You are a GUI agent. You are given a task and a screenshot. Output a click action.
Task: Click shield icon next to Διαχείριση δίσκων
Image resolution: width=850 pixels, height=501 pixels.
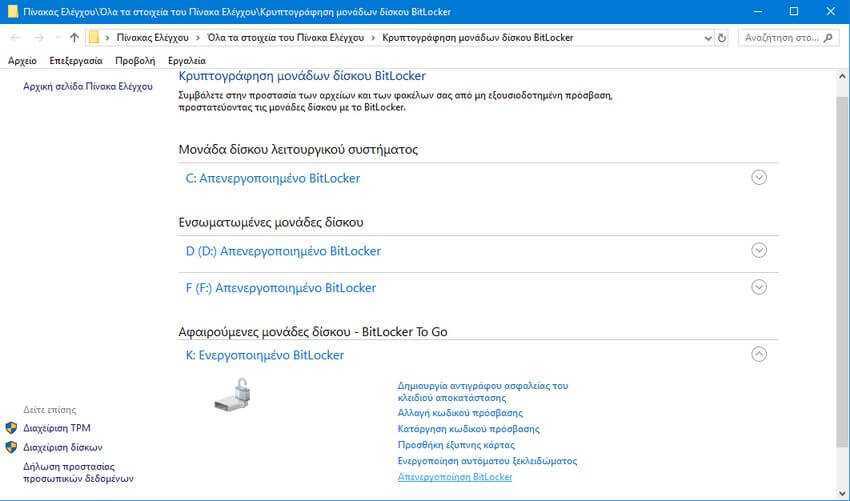(x=11, y=447)
